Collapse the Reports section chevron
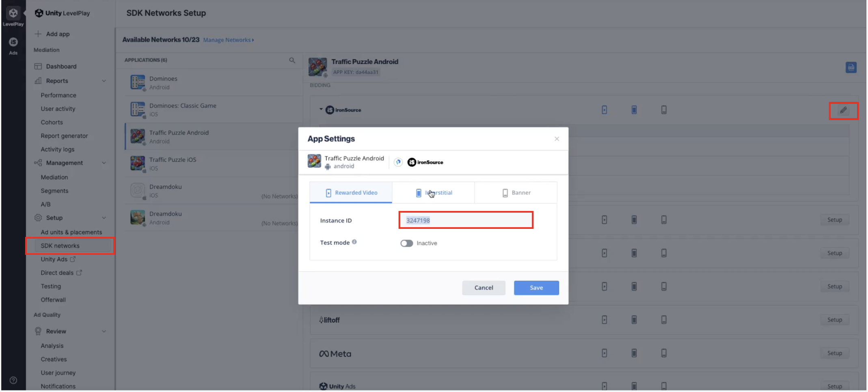This screenshot has width=868, height=392. click(x=104, y=81)
